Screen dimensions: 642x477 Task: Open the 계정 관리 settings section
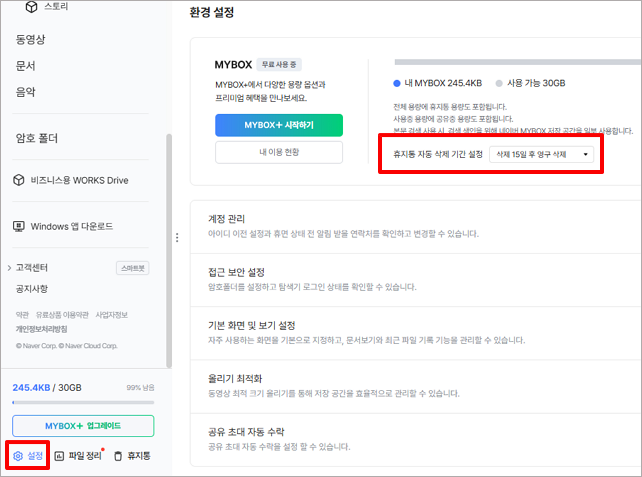[x=230, y=218]
